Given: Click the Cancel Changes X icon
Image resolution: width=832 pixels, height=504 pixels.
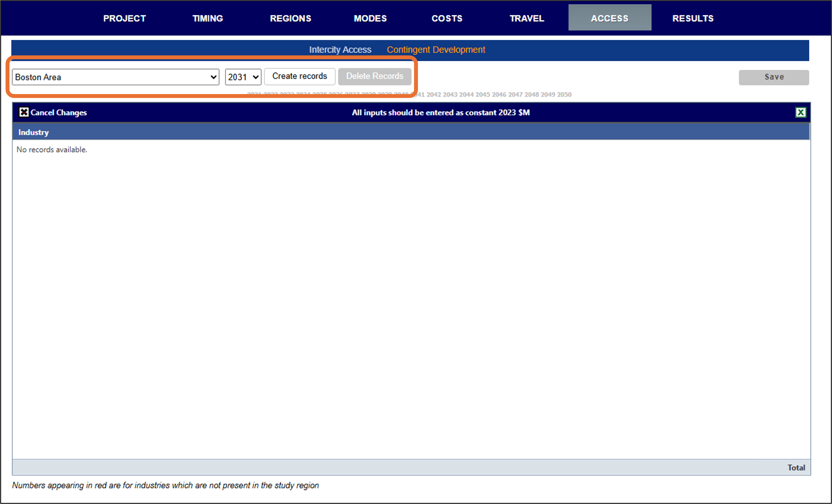Looking at the screenshot, I should tap(24, 112).
